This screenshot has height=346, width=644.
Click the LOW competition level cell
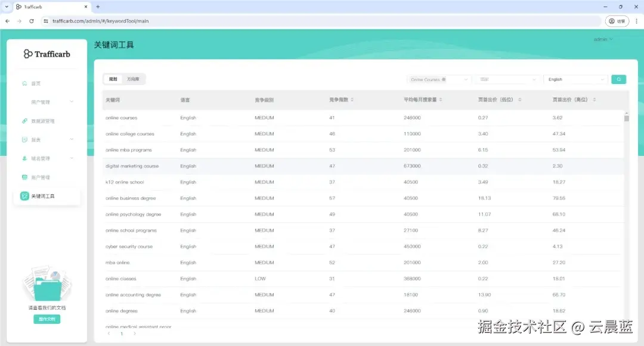coord(260,279)
